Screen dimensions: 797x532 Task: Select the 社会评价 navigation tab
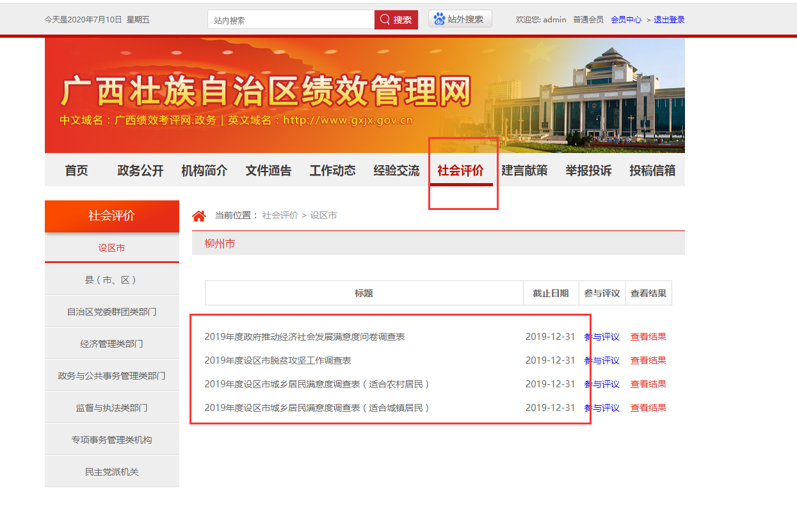point(460,171)
